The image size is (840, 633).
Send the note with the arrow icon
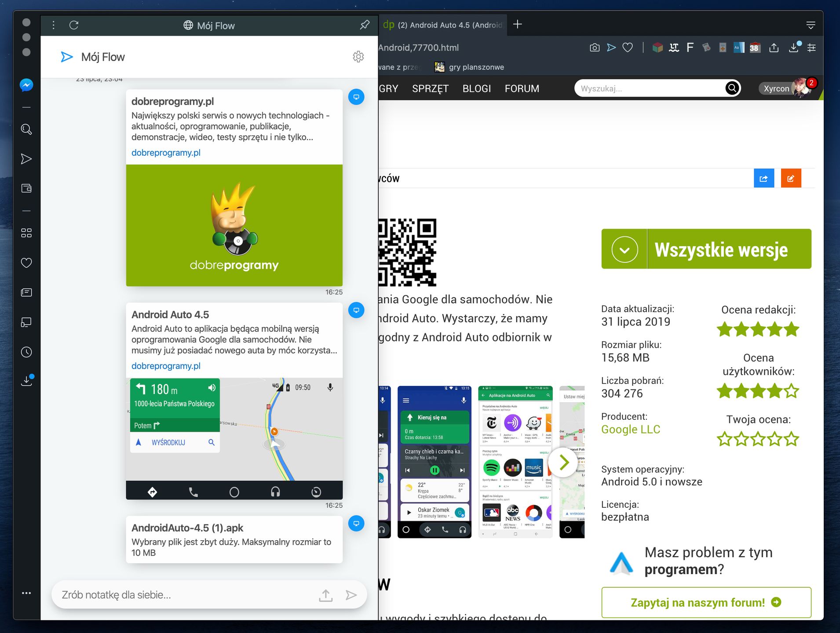(351, 595)
